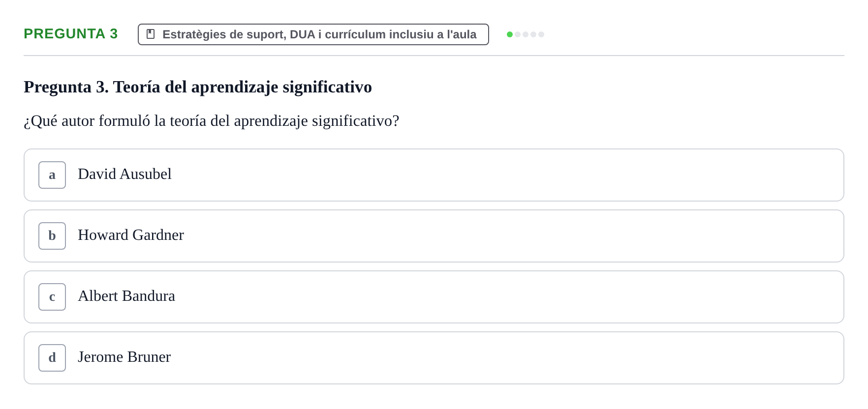Screen dimensions: 868x409
Task: Click the book icon in topic tag
Action: click(x=151, y=34)
